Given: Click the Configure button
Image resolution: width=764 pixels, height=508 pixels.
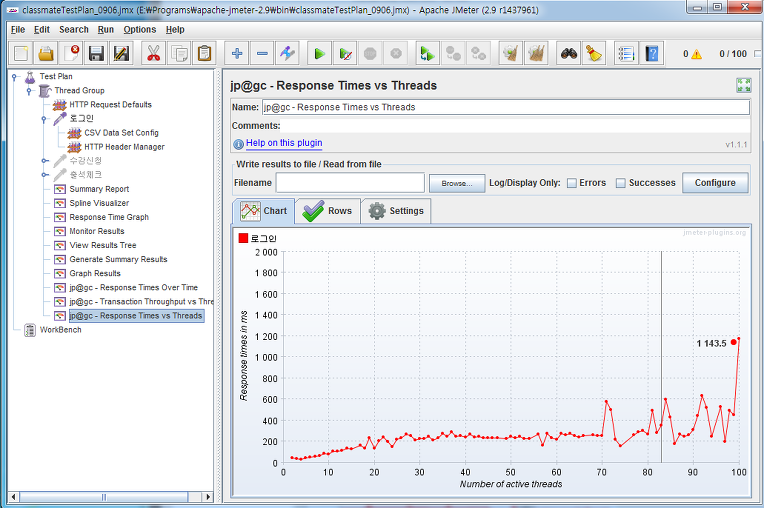Looking at the screenshot, I should click(715, 183).
